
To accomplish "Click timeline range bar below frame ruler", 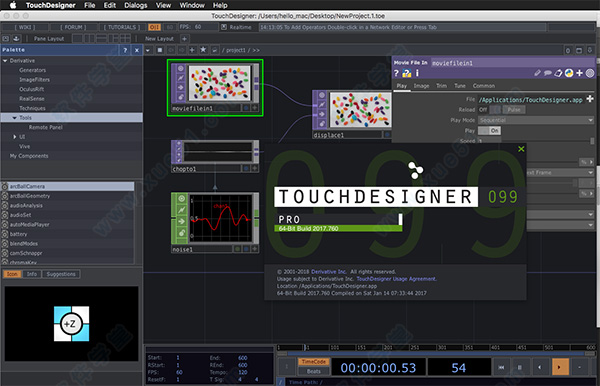I will (436, 353).
